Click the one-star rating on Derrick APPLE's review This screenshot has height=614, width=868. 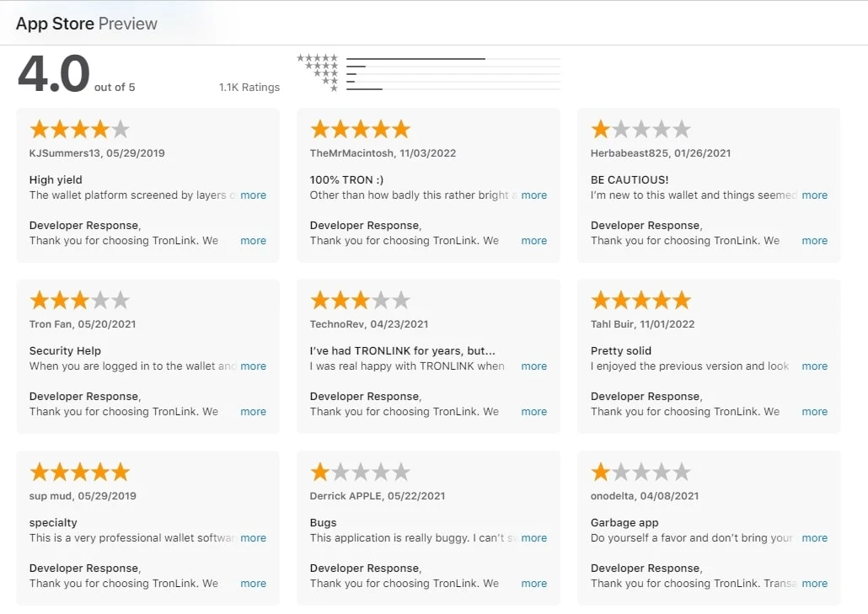coord(361,472)
